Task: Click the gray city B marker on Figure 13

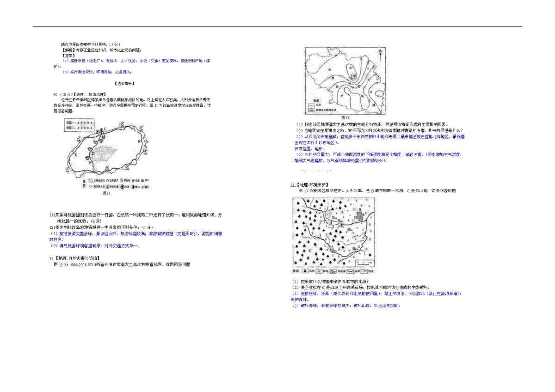Action: pyautogui.click(x=359, y=217)
